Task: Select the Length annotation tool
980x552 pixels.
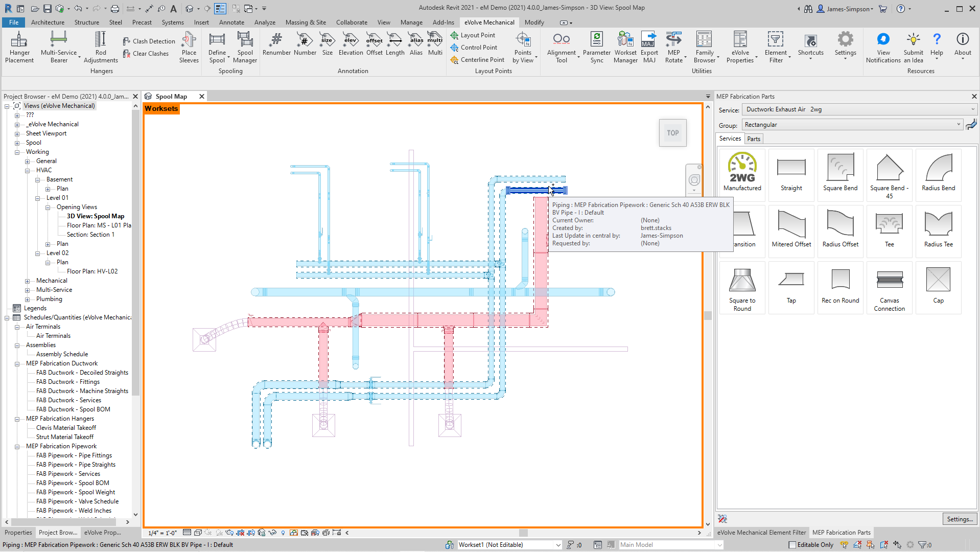Action: [x=395, y=44]
